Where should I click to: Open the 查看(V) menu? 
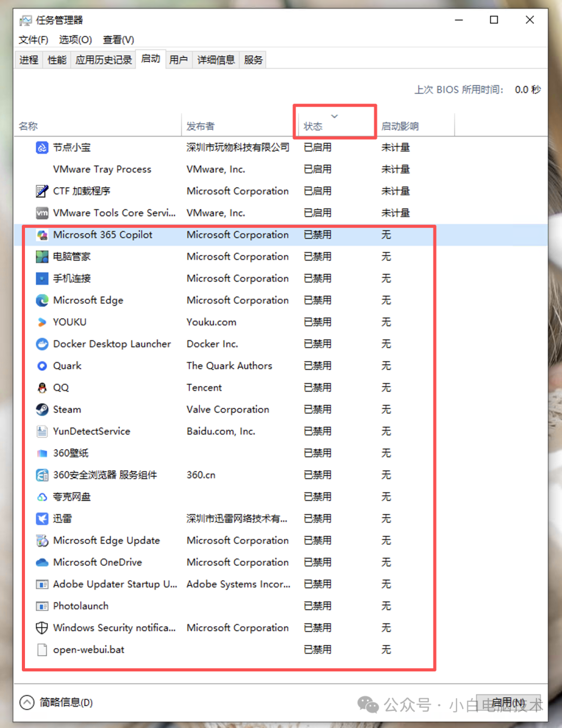pos(119,40)
